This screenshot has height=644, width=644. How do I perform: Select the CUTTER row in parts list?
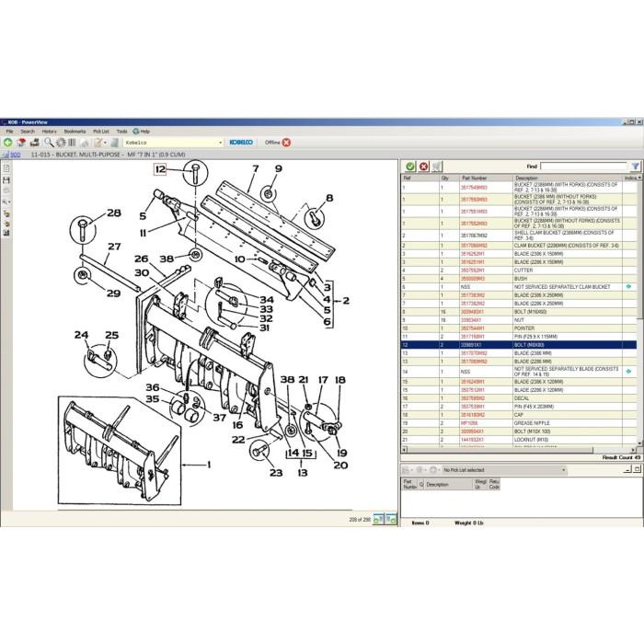tap(519, 270)
